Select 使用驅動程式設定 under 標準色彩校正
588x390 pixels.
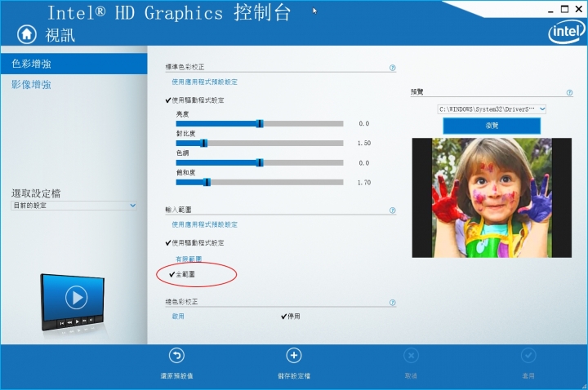click(x=194, y=100)
